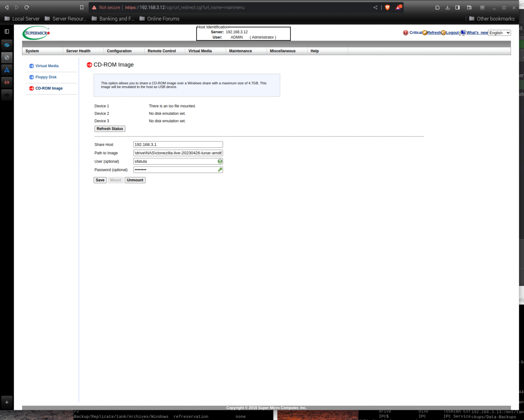Viewport: 524px width, 420px height.
Task: Click the Unmount button
Action: (135, 180)
